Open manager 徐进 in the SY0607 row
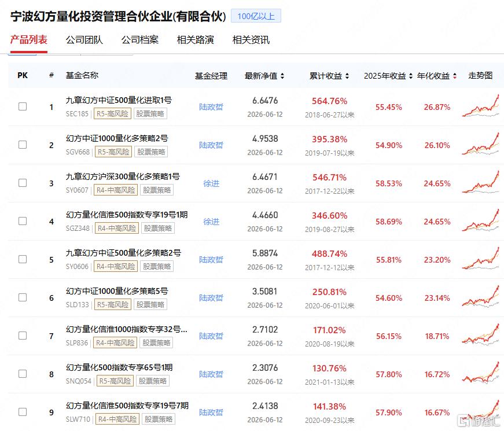 point(211,183)
